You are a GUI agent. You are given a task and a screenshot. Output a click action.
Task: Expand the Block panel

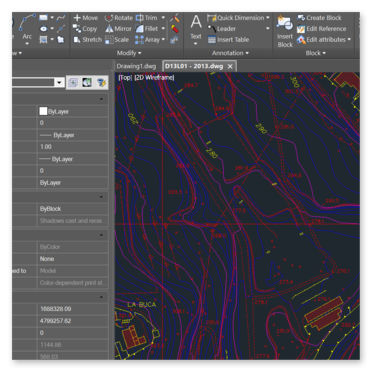315,53
